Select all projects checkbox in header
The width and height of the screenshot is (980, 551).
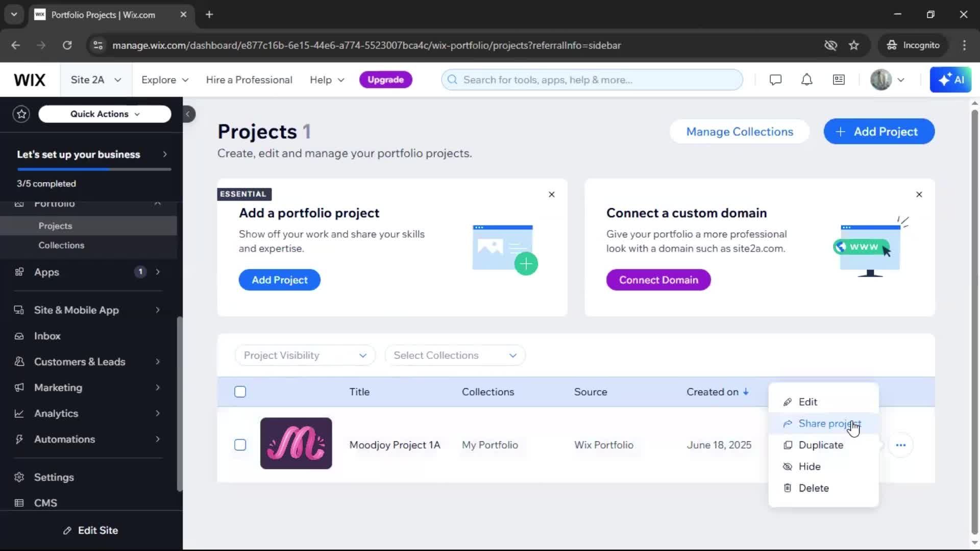240,392
